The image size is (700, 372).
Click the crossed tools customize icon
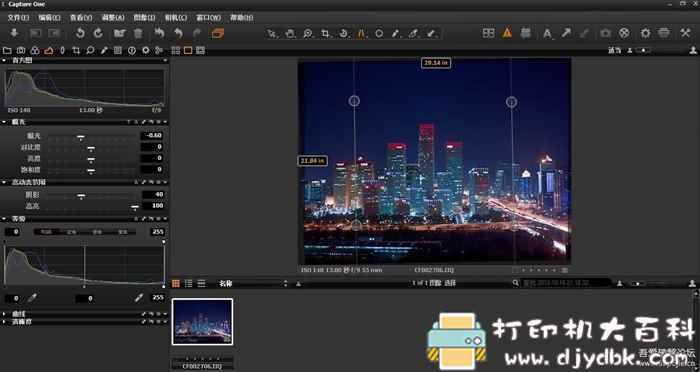[686, 33]
